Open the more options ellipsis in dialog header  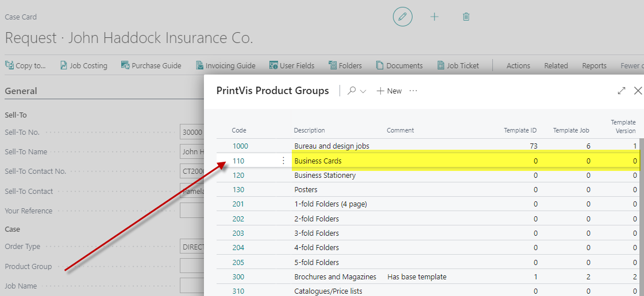pyautogui.click(x=414, y=91)
